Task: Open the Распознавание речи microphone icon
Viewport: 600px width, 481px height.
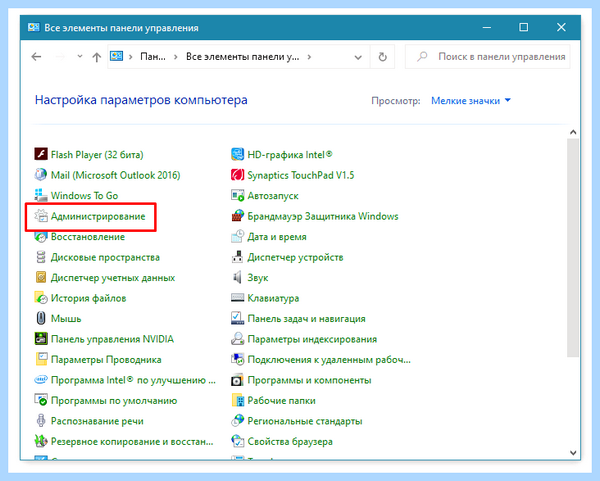Action: pyautogui.click(x=41, y=421)
